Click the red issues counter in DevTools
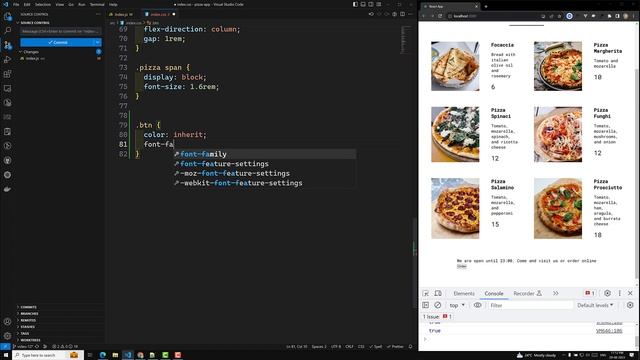 tap(590, 293)
